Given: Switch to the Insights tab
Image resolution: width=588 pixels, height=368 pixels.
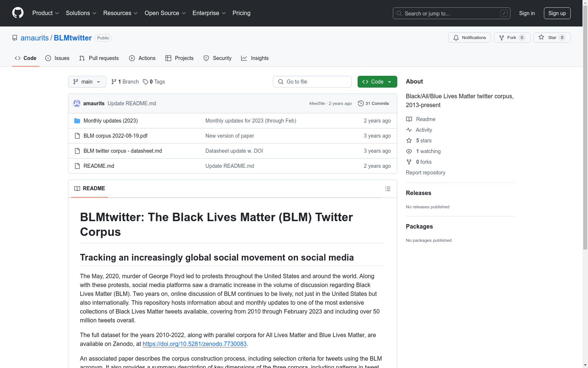Looking at the screenshot, I should point(255,58).
